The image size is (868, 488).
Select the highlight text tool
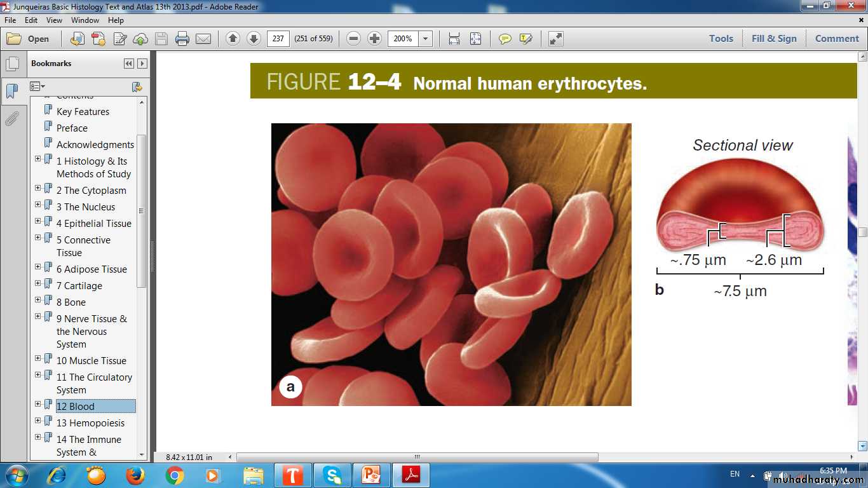pos(526,39)
